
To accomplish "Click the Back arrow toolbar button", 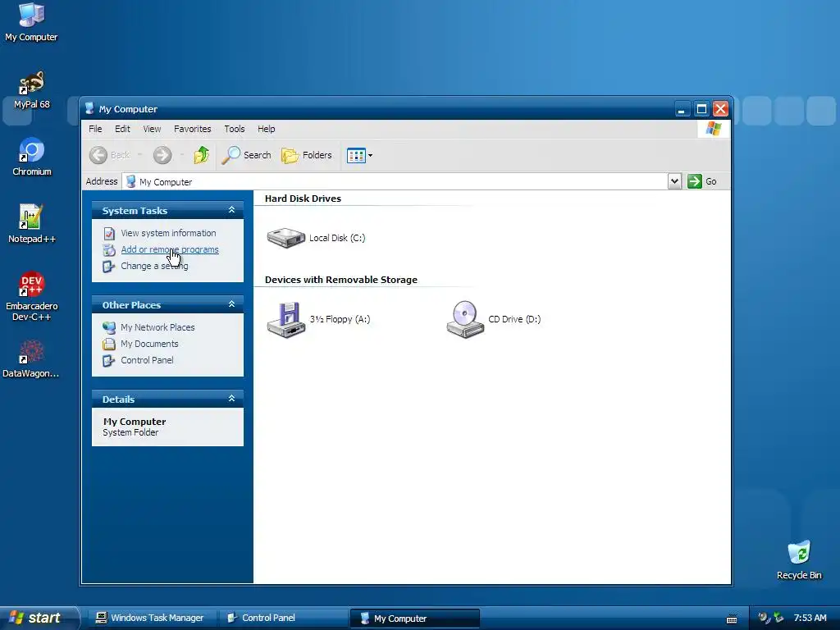I will 110,155.
